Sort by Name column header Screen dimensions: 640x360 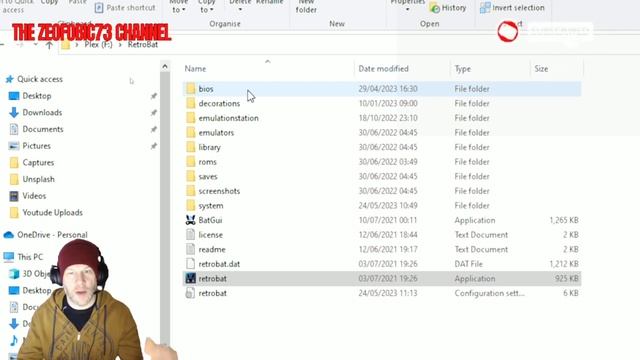(195, 69)
